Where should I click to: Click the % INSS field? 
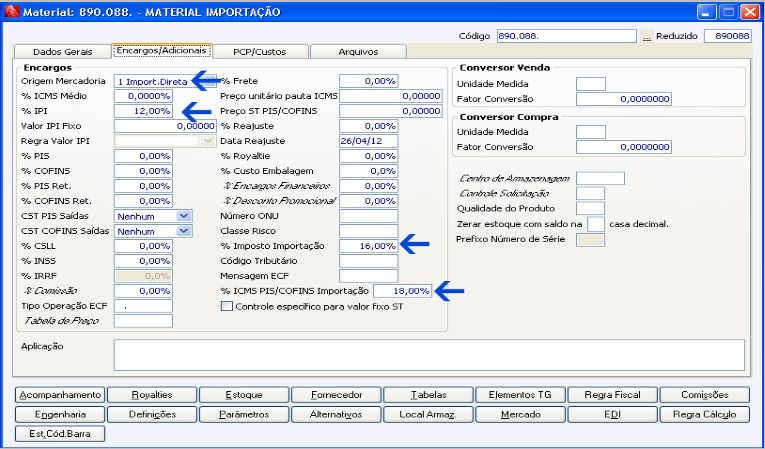[x=143, y=261]
